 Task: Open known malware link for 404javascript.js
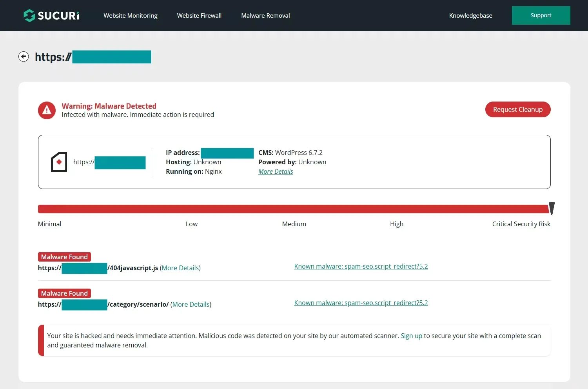[x=361, y=266]
